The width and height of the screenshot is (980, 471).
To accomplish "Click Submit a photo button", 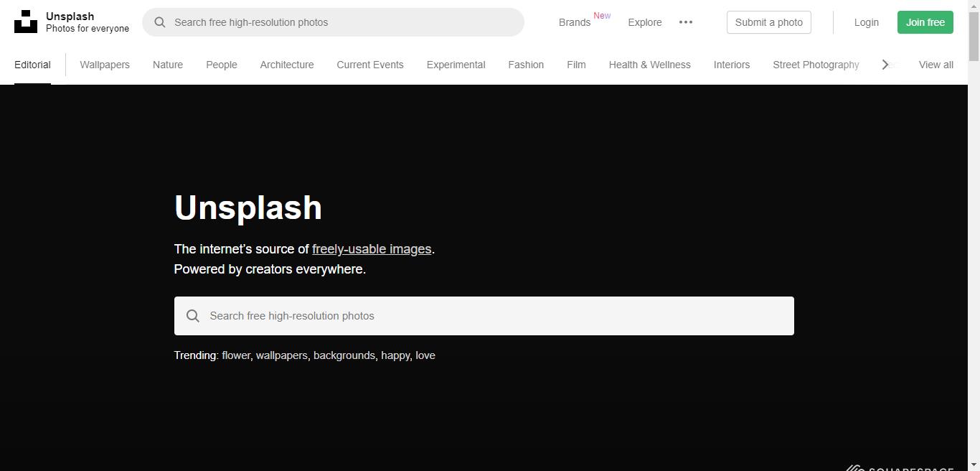I will (769, 22).
